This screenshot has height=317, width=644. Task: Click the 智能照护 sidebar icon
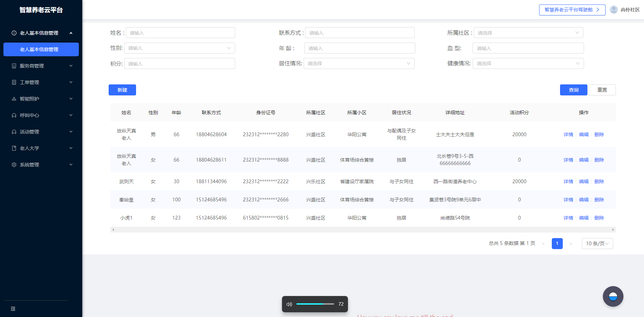pyautogui.click(x=14, y=99)
